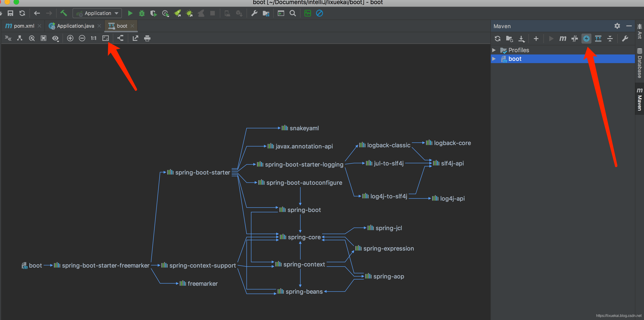Expand the boot Maven project node
This screenshot has width=644, height=320.
494,59
